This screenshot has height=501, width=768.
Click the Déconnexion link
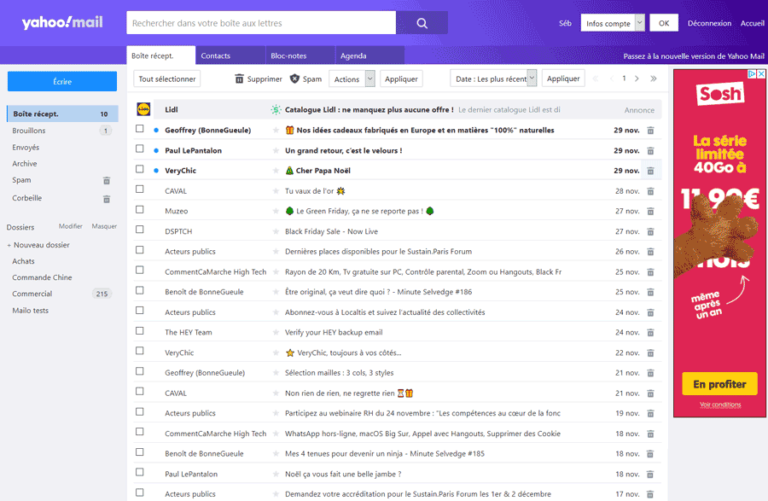point(709,23)
